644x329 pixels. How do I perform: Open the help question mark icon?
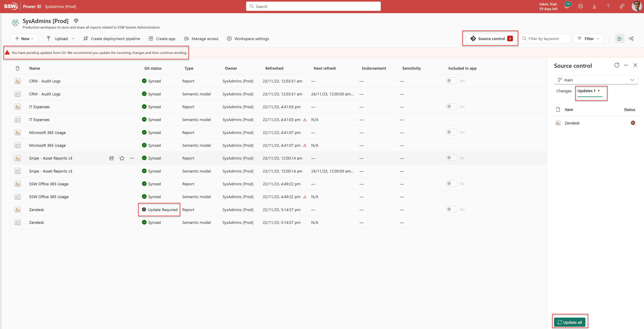point(608,7)
